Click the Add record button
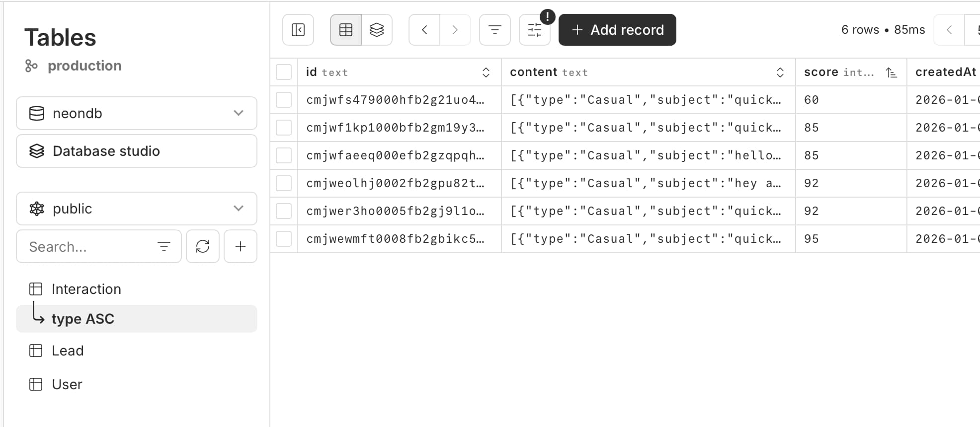The width and height of the screenshot is (980, 427). coord(617,30)
